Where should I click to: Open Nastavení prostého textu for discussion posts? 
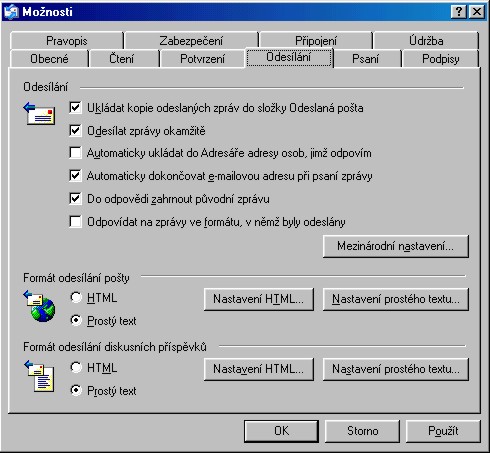(396, 369)
